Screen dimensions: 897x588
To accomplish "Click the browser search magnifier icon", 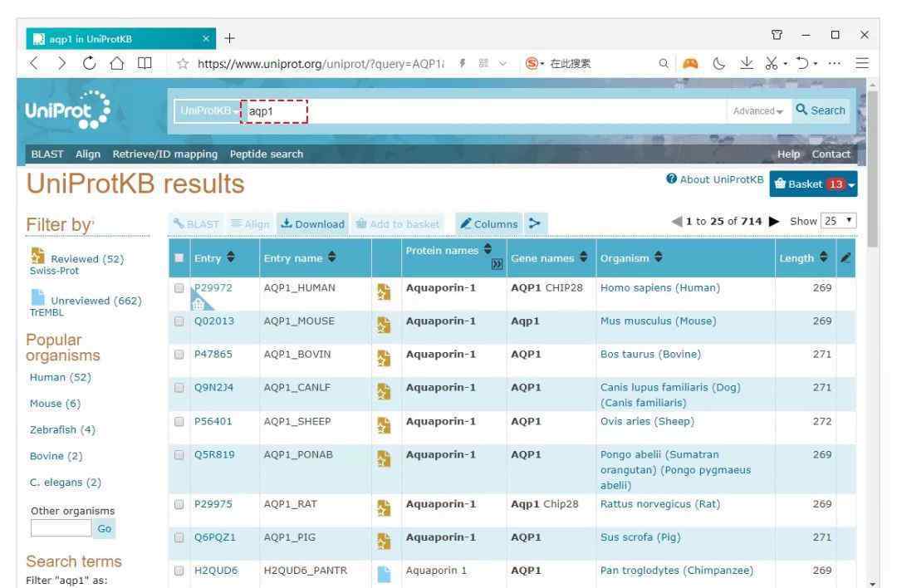I will [x=663, y=63].
